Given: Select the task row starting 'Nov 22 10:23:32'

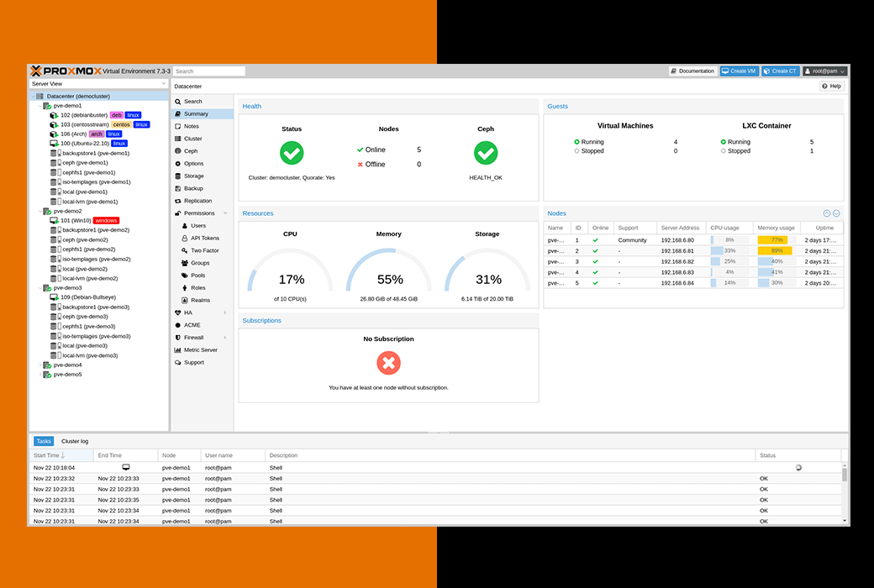Looking at the screenshot, I should point(436,479).
